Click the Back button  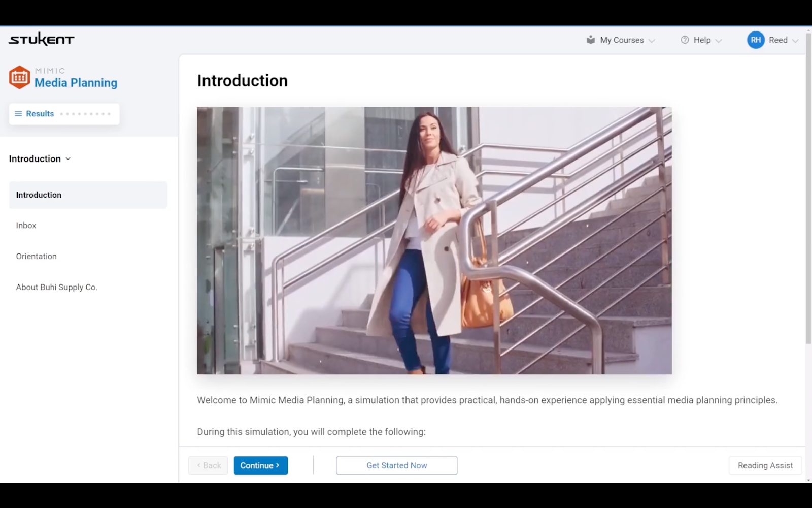tap(208, 465)
